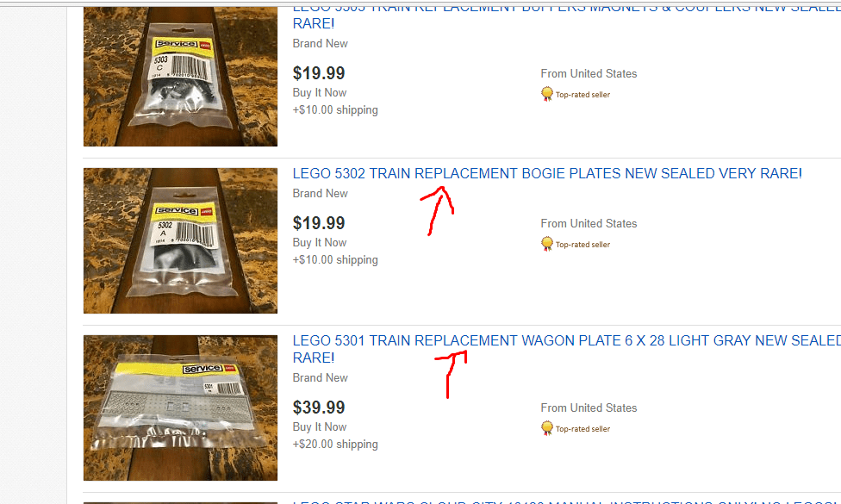Click the $19.99 price of the 5302 listing
Image resolution: width=841 pixels, height=504 pixels.
(319, 223)
